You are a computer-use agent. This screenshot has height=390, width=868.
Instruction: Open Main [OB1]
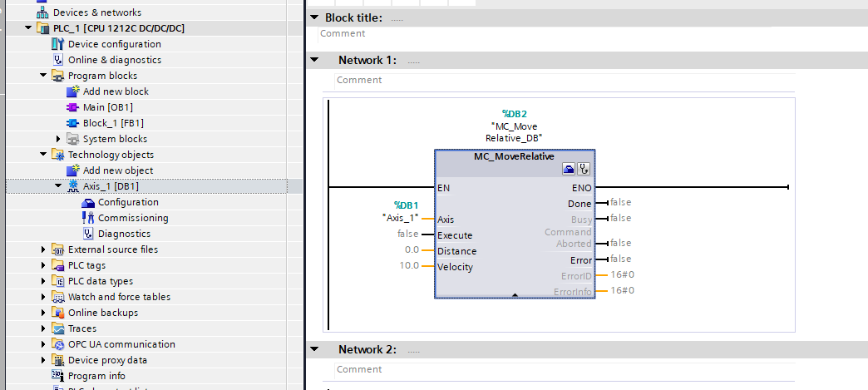click(108, 107)
